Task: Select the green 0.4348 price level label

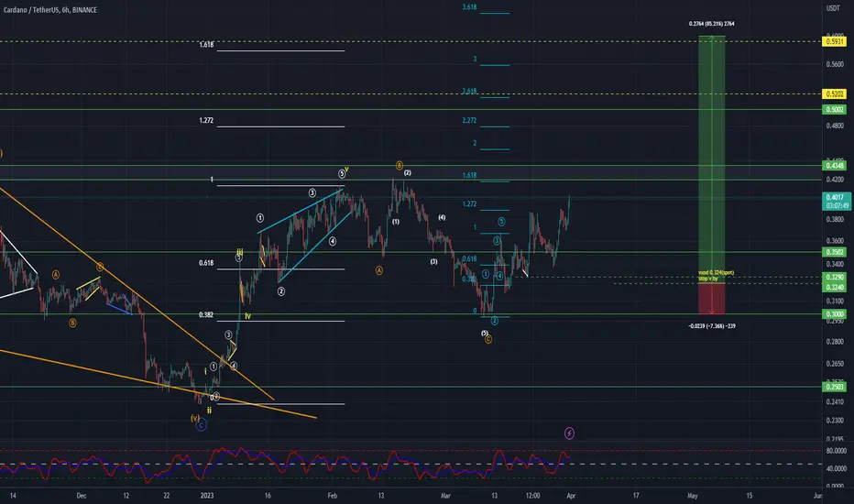Action: click(834, 166)
